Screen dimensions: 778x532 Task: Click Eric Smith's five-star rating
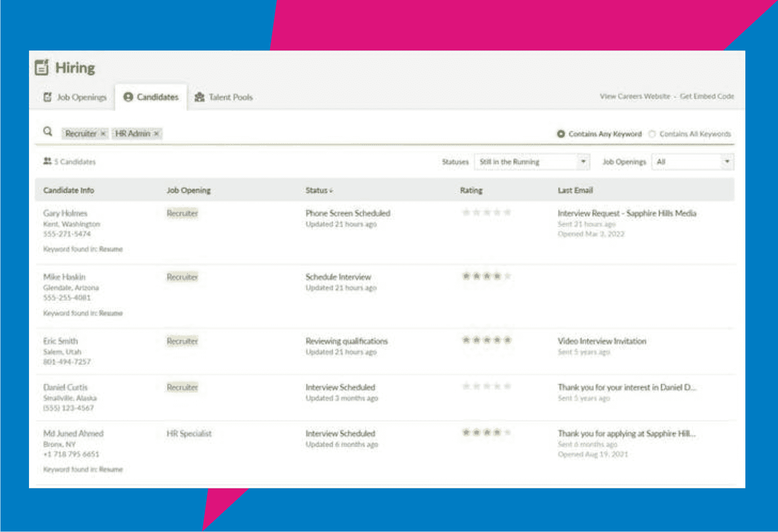coord(486,340)
